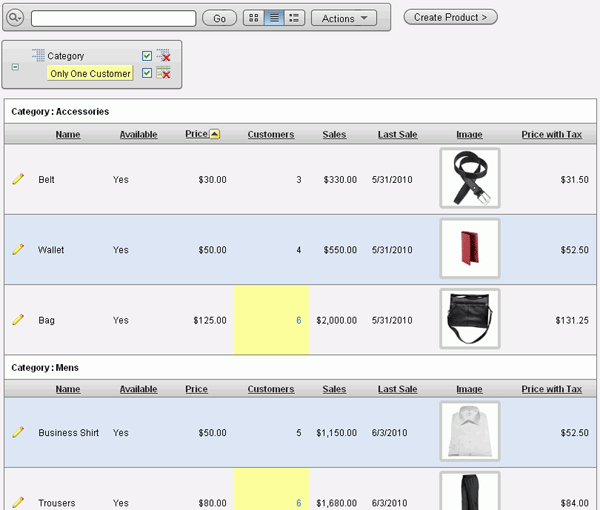Image resolution: width=600 pixels, height=510 pixels.
Task: Open Sales column header in Mens
Action: pos(334,389)
